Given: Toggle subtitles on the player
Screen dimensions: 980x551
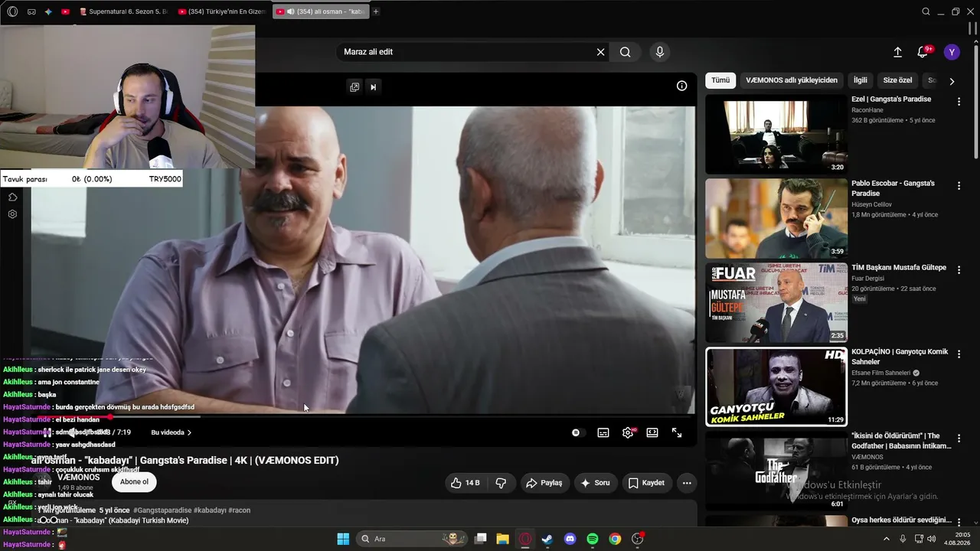Looking at the screenshot, I should pos(603,432).
